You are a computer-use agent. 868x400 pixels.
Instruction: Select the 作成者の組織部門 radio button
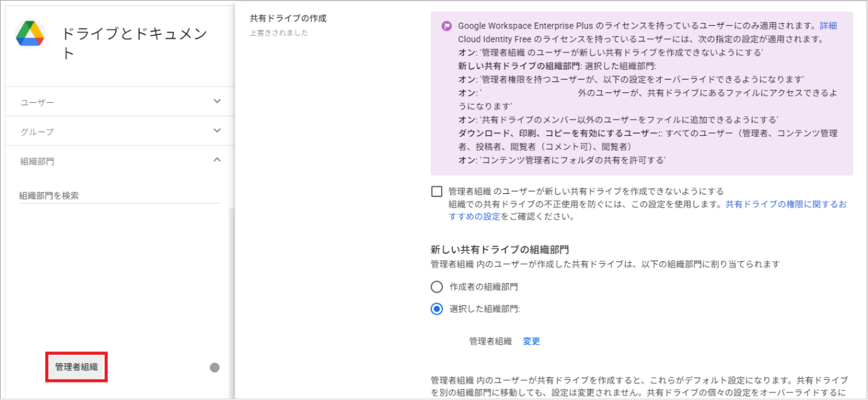pyautogui.click(x=437, y=287)
